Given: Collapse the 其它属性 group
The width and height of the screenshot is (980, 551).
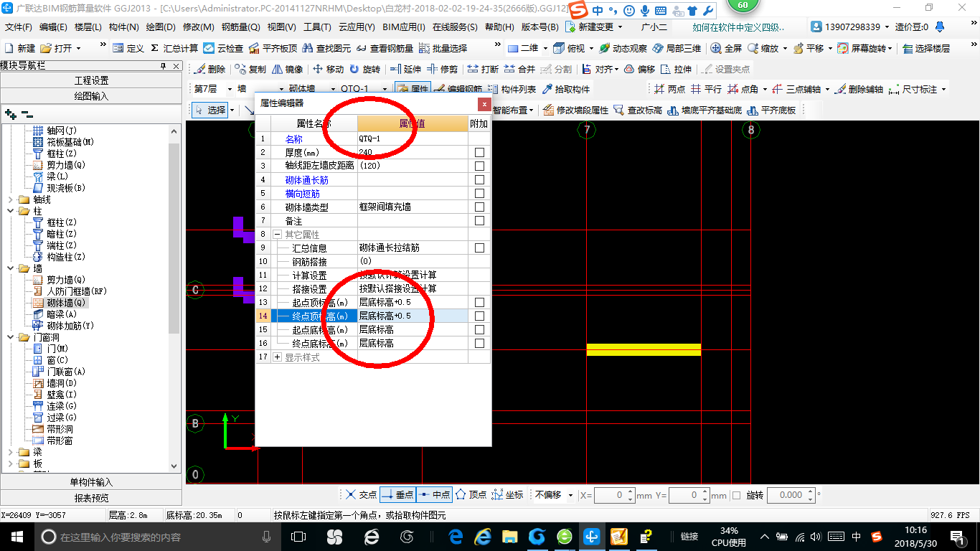Looking at the screenshot, I should click(278, 235).
